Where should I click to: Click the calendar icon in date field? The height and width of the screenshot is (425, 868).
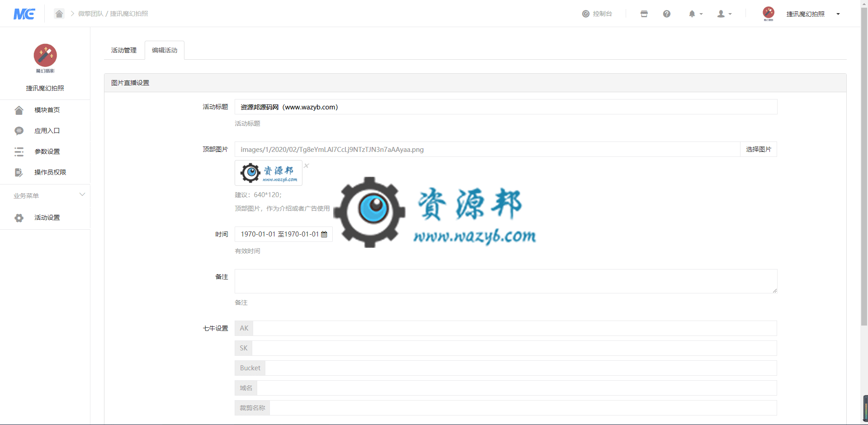(324, 234)
